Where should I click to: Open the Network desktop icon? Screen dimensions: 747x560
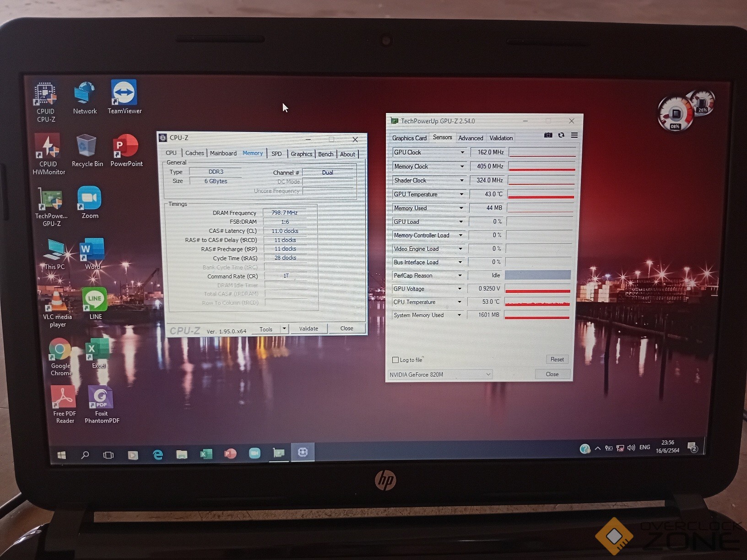click(85, 98)
